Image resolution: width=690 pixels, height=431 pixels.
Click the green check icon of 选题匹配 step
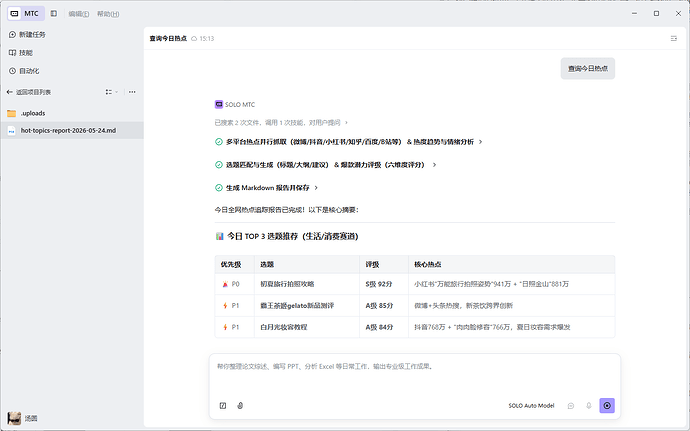tap(219, 165)
